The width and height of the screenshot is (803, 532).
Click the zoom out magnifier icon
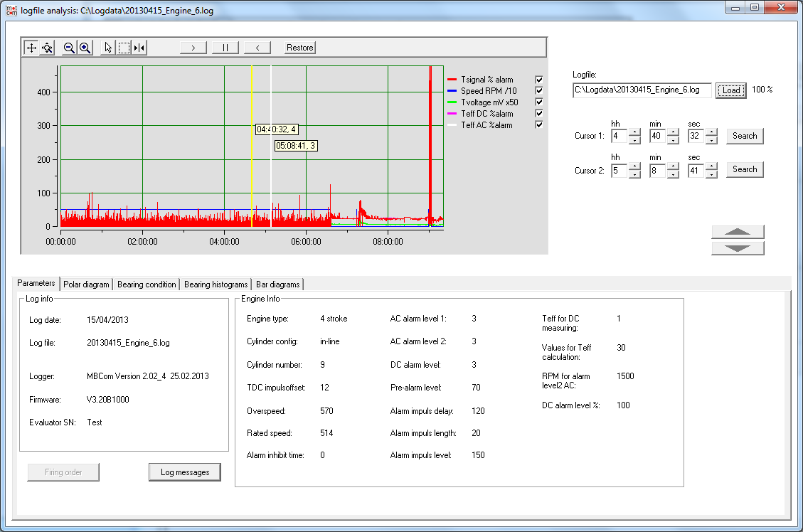[x=69, y=48]
